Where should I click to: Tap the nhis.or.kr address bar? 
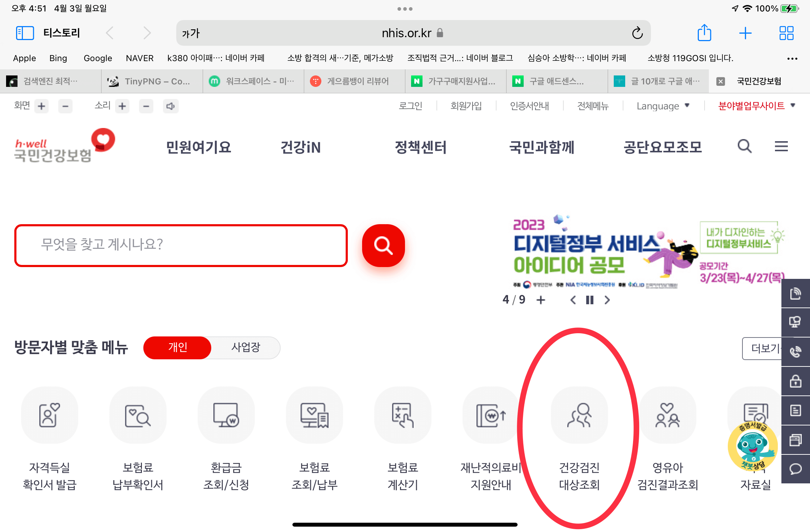tap(413, 33)
